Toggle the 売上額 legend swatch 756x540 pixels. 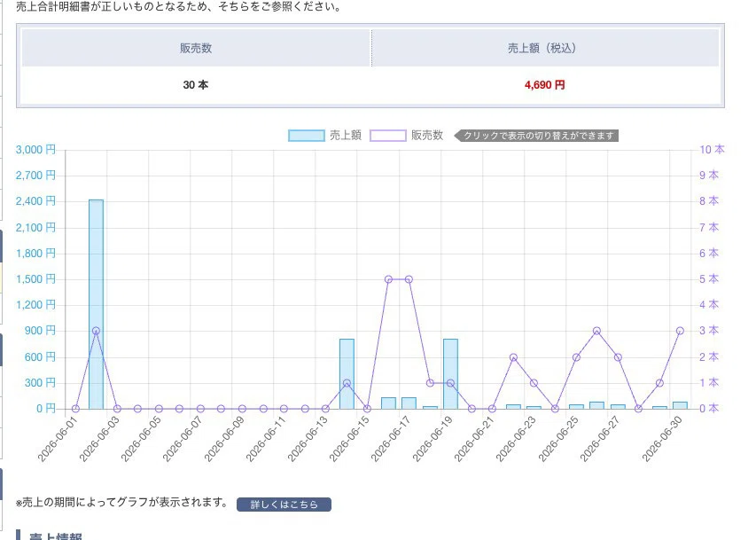pyautogui.click(x=306, y=136)
